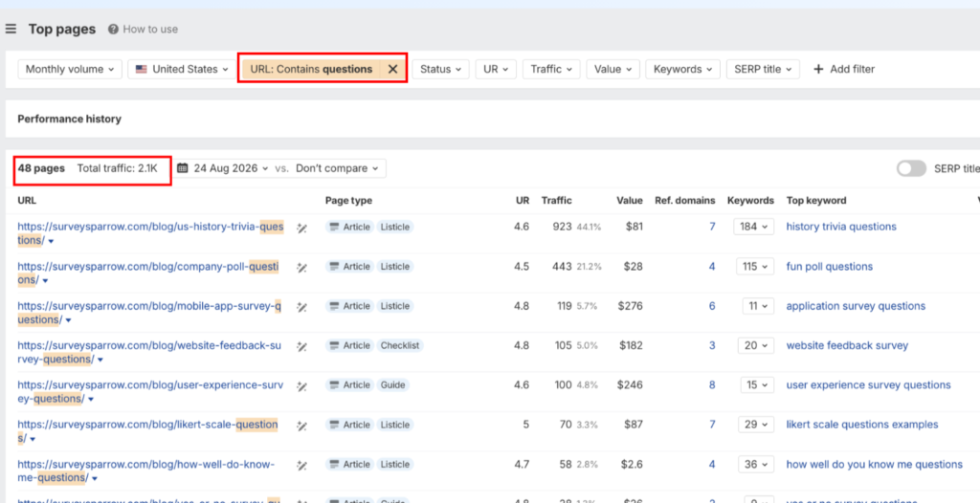This screenshot has width=980, height=503.
Task: Open the Traffic filter dropdown
Action: pos(551,70)
